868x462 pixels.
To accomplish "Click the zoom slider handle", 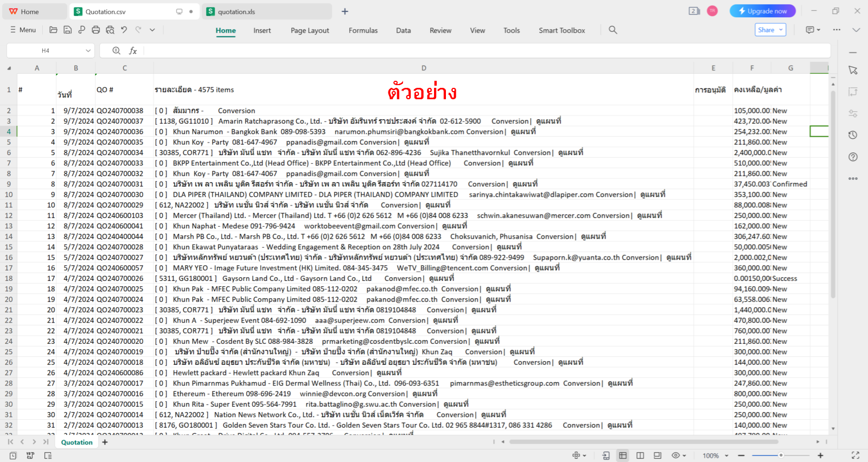I will point(781,455).
